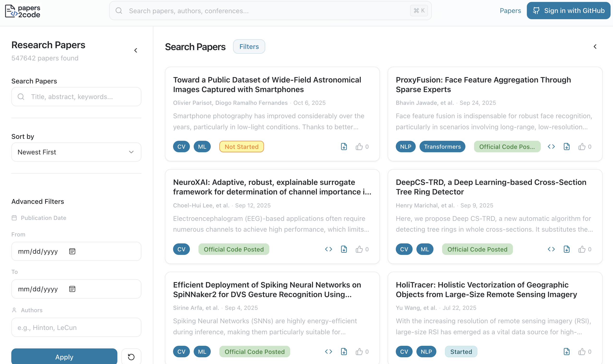Click Sign in with GitHub button
The image size is (613, 364).
click(x=568, y=11)
